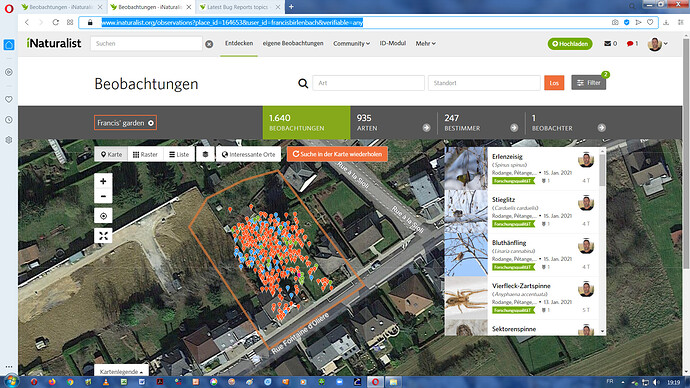Open the notifications speech bubble icon
Image resolution: width=690 pixels, height=388 pixels.
click(x=632, y=44)
